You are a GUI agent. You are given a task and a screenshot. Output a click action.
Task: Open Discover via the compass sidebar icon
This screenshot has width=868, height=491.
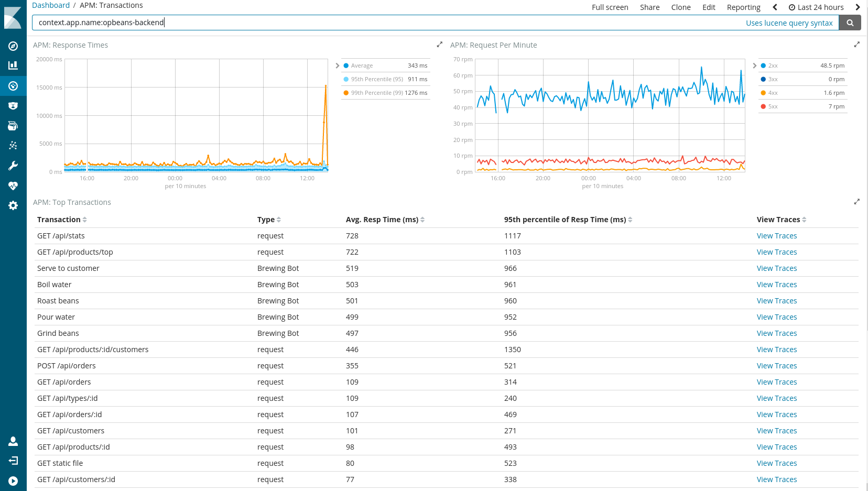(13, 46)
